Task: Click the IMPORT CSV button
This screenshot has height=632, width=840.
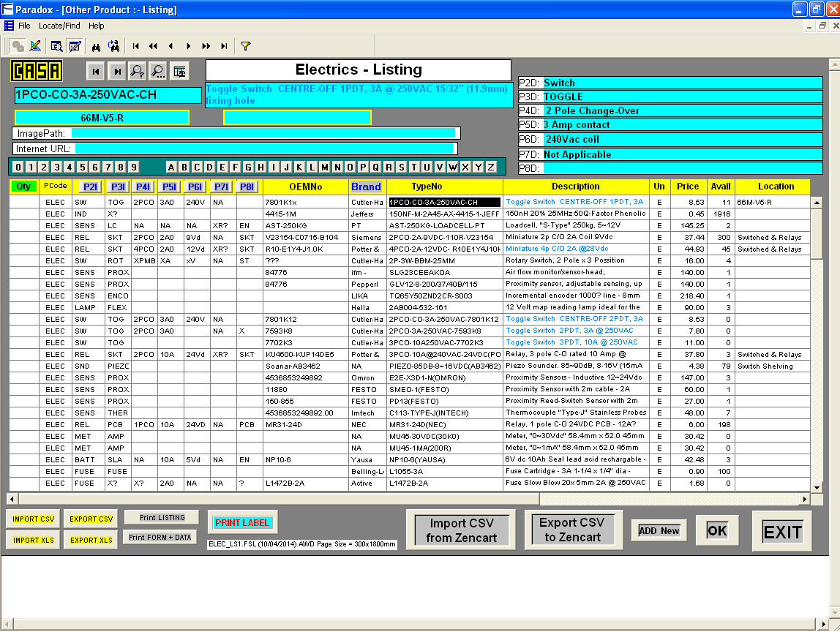Action: click(x=33, y=519)
